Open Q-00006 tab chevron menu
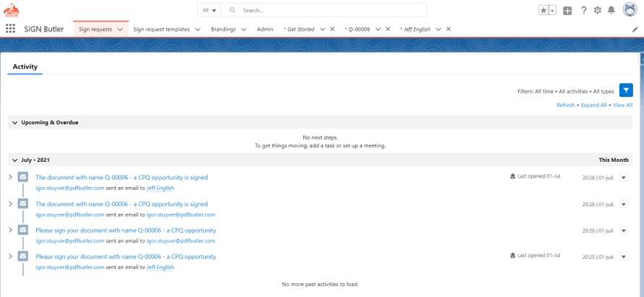 378,29
